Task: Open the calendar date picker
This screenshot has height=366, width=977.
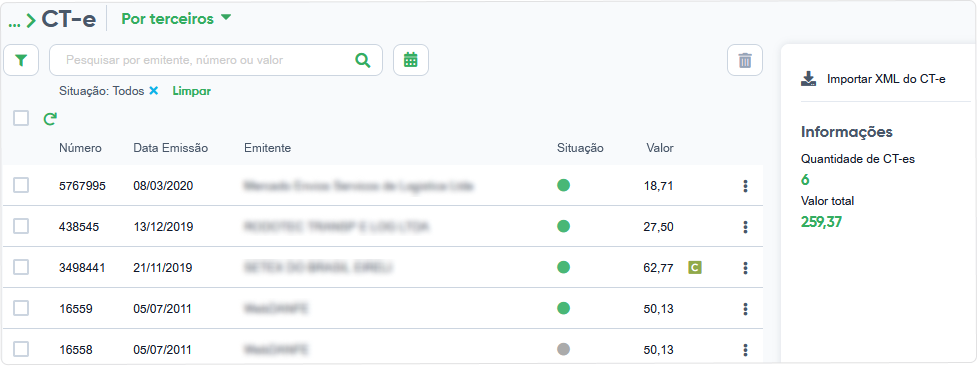Action: tap(411, 60)
